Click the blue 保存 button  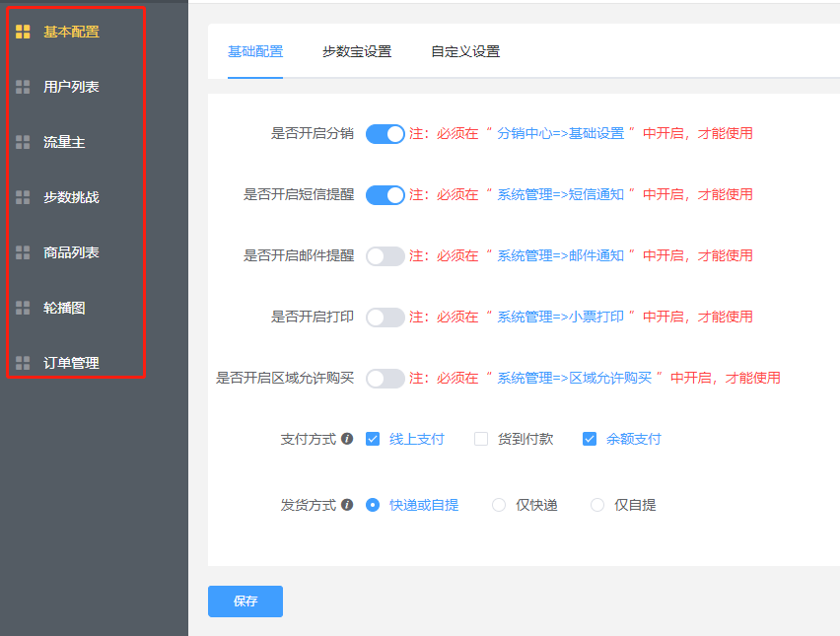[245, 601]
